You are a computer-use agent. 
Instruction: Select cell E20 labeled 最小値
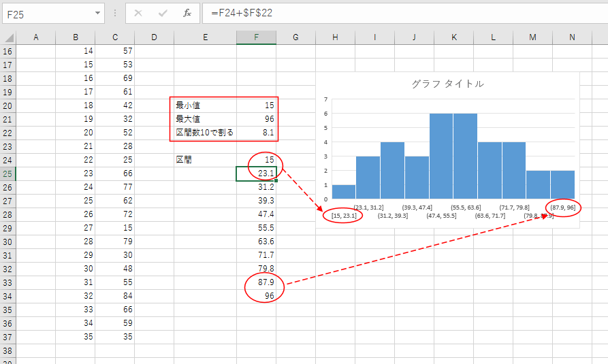tap(205, 105)
